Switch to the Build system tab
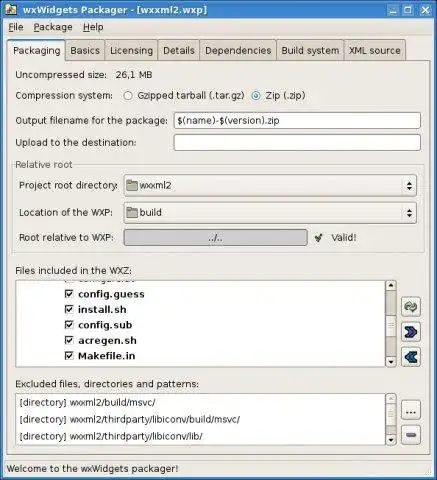 pyautogui.click(x=310, y=51)
